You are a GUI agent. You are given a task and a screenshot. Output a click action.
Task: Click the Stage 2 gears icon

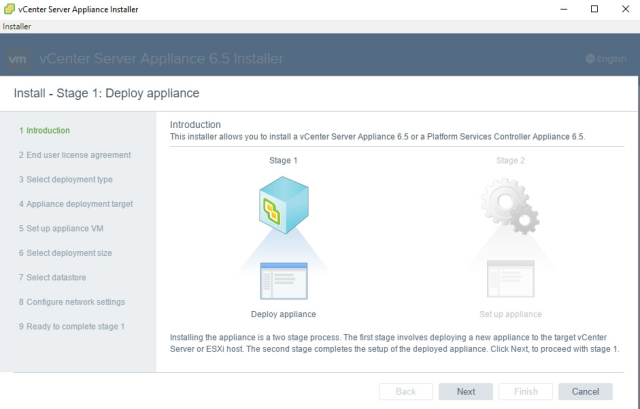(510, 206)
